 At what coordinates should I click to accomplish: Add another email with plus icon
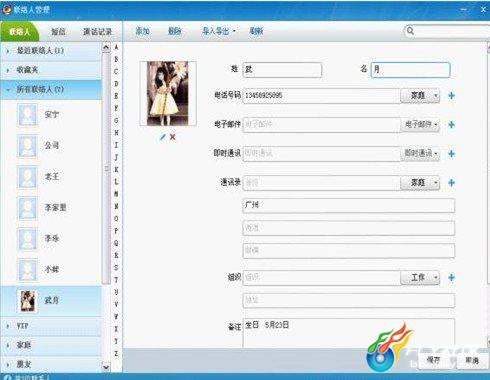point(451,125)
